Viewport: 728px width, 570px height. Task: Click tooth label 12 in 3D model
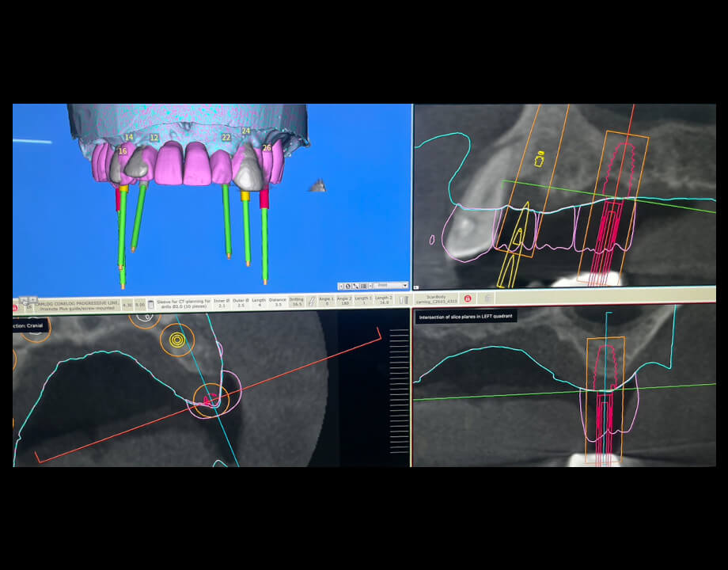(x=154, y=138)
